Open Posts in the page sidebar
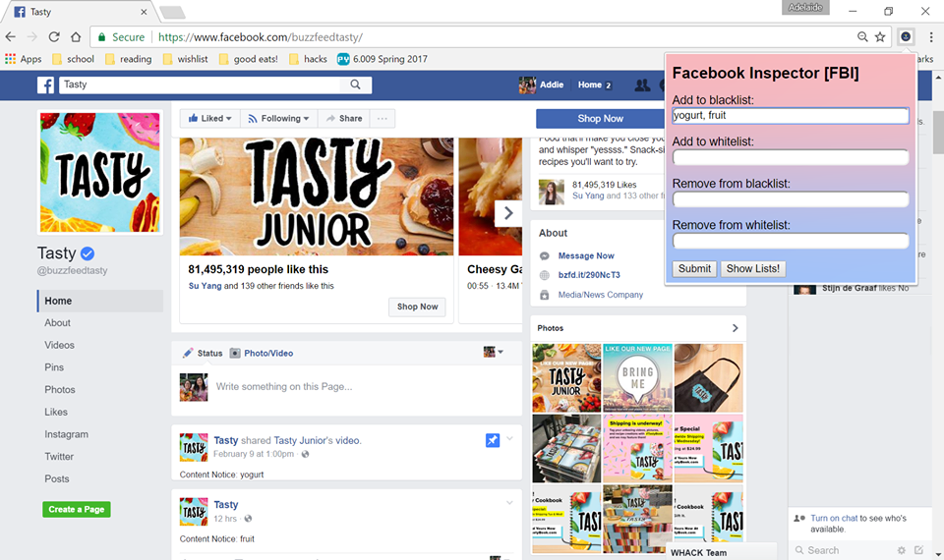944x560 pixels. click(57, 478)
